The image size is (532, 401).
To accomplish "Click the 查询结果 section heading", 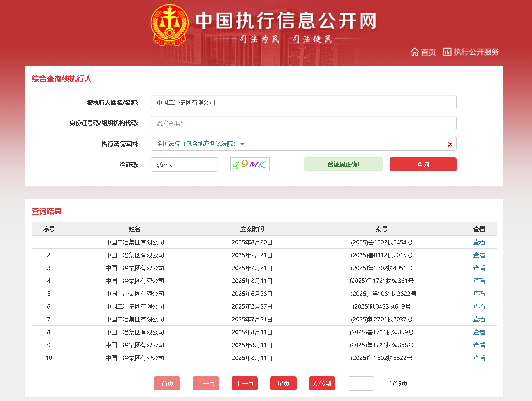I will [x=47, y=211].
